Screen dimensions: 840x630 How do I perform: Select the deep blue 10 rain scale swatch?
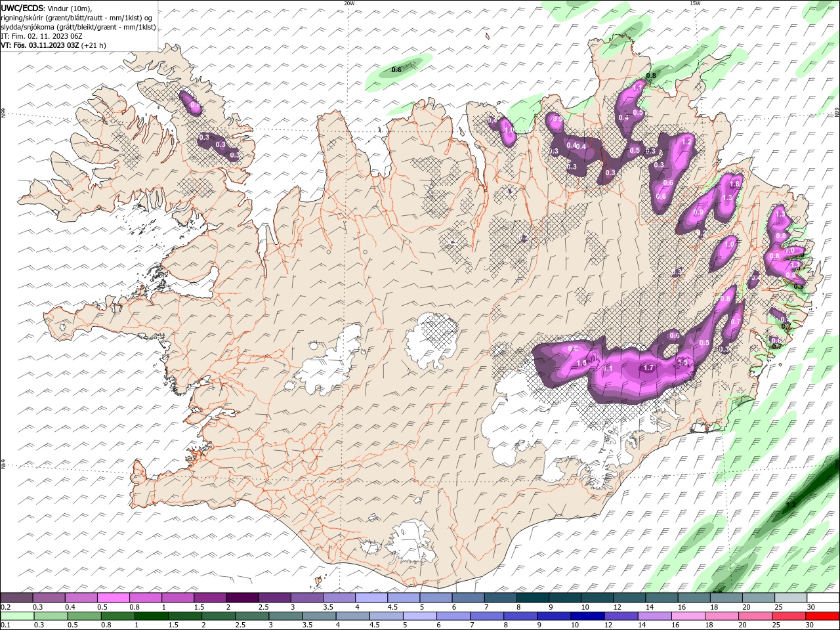tap(587, 616)
